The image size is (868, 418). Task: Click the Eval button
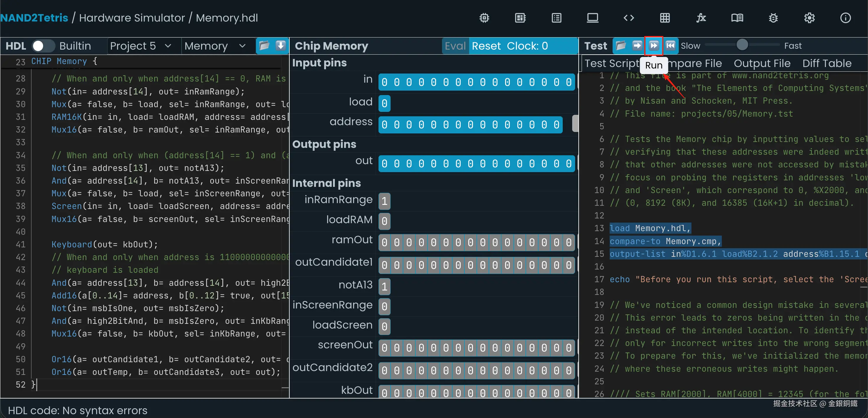[455, 46]
